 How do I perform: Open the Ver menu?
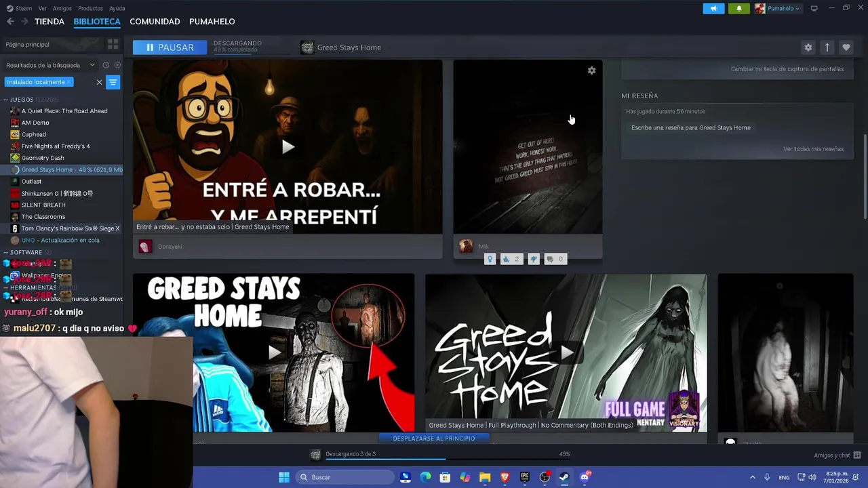(x=43, y=8)
